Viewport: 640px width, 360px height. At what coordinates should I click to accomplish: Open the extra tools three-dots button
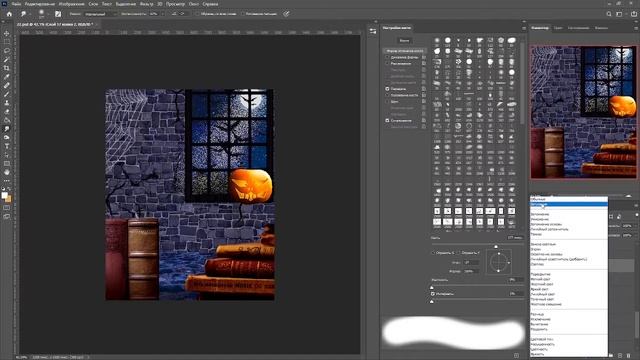(7, 180)
